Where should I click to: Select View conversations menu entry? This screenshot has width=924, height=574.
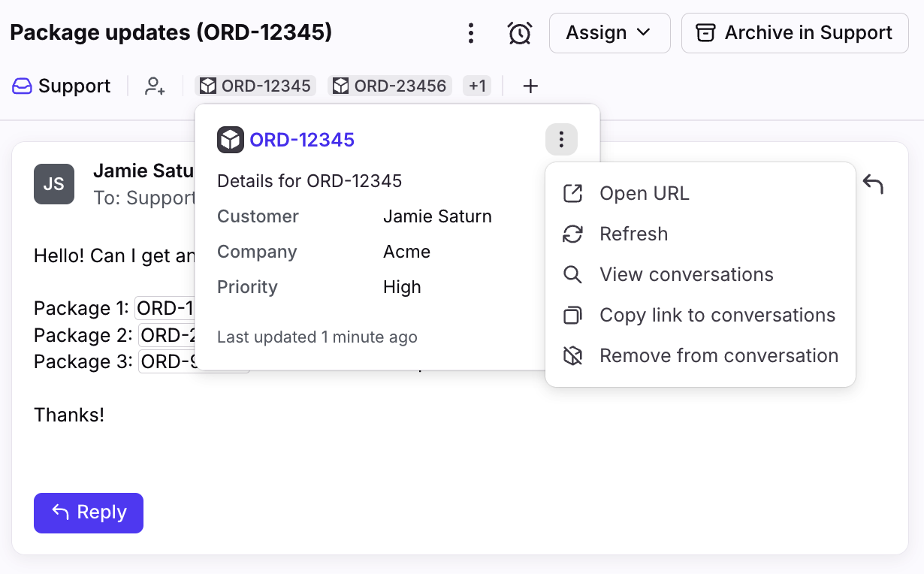686,275
